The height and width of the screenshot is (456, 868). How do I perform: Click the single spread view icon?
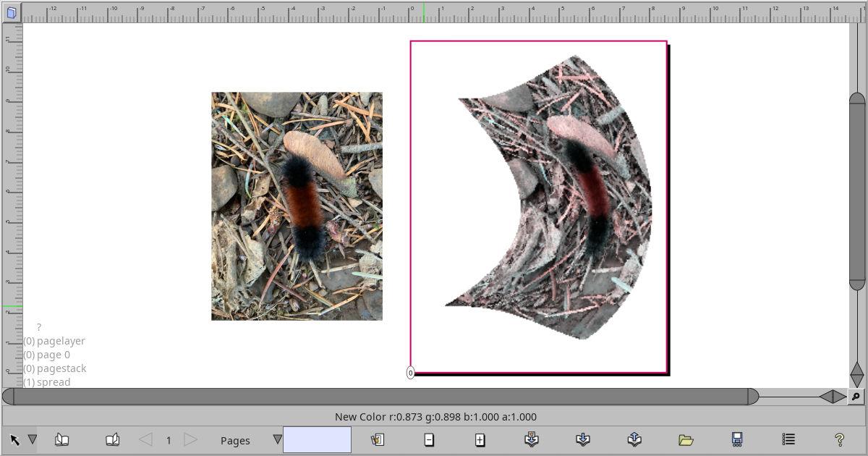(62, 439)
